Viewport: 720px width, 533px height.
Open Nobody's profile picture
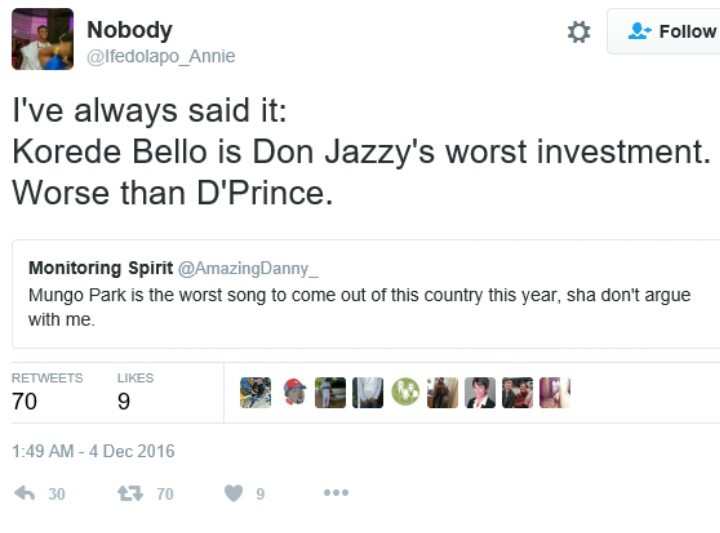point(42,39)
